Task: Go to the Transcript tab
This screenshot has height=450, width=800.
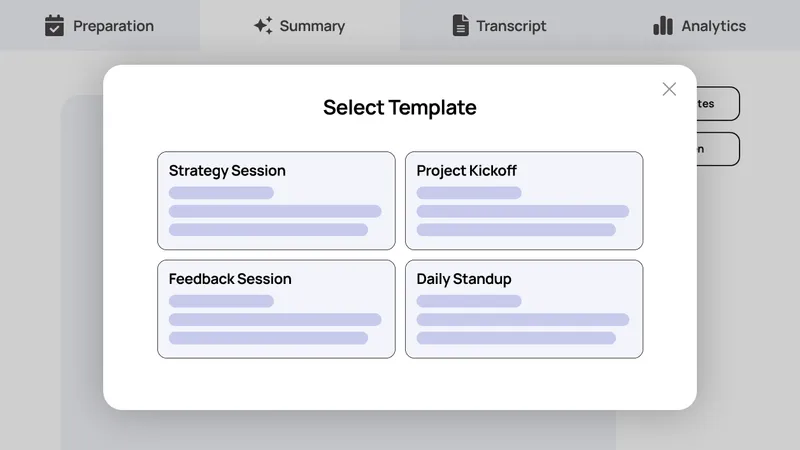Action: point(500,25)
